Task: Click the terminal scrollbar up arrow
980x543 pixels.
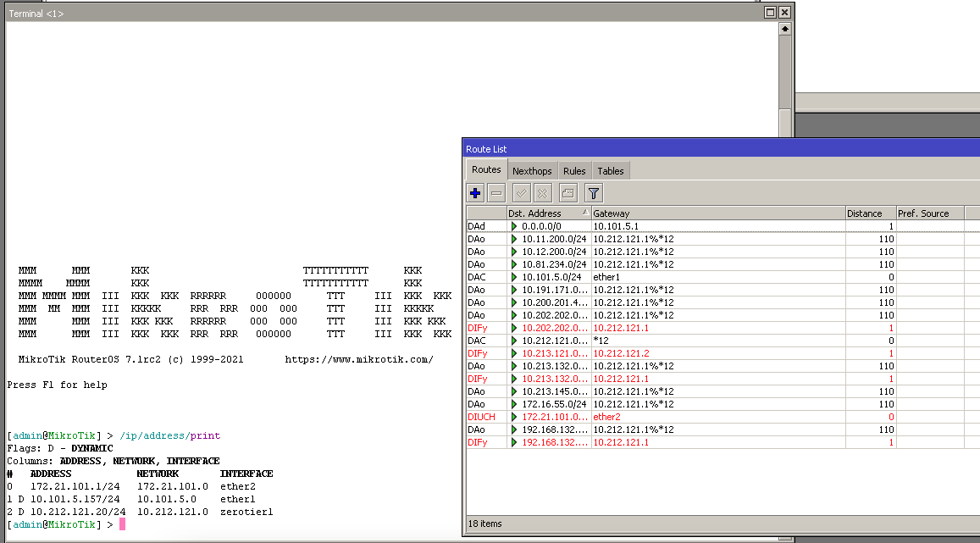Action: pyautogui.click(x=784, y=28)
